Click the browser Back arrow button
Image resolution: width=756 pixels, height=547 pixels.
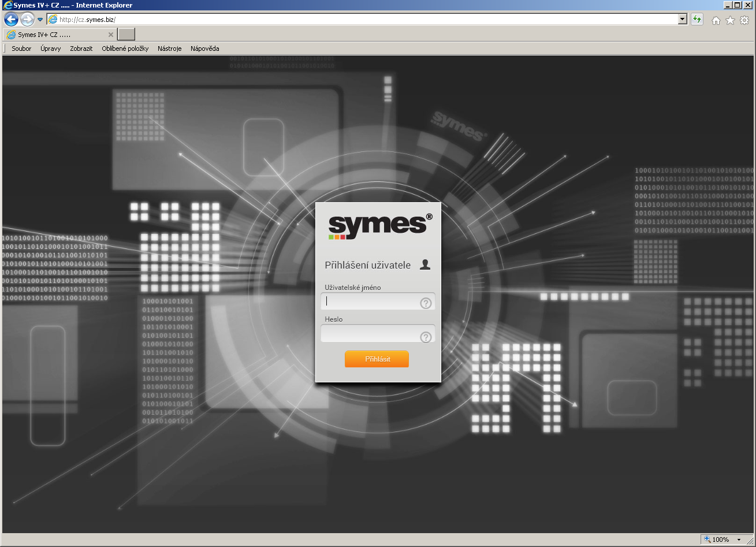pyautogui.click(x=11, y=20)
